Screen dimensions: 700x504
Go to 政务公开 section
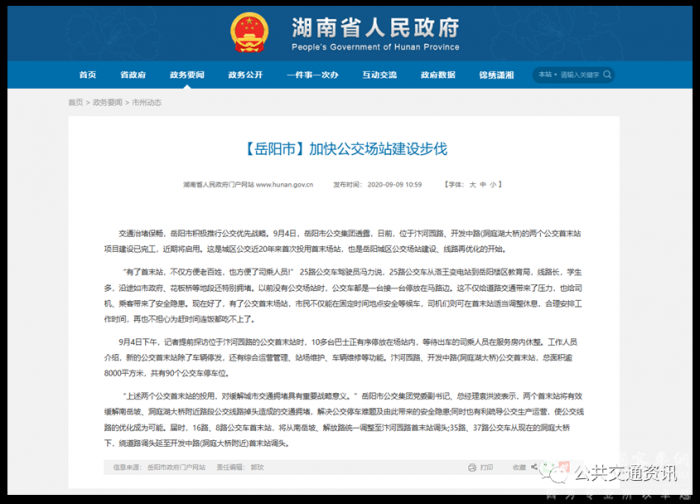[x=245, y=75]
